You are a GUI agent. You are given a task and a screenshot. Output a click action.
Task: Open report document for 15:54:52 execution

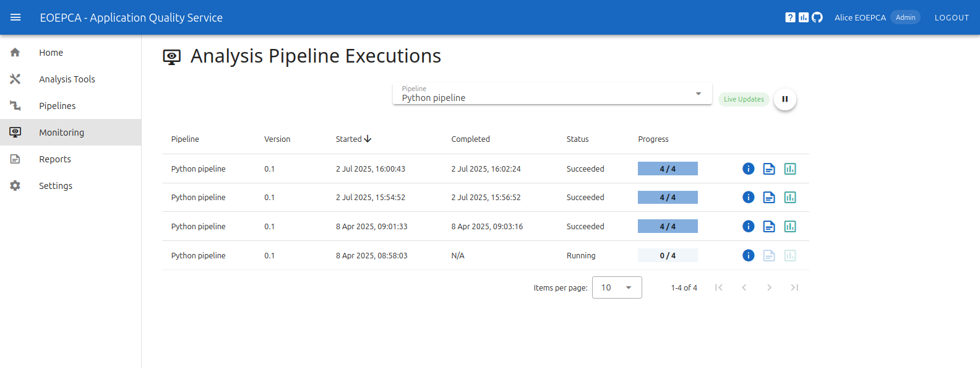click(769, 198)
